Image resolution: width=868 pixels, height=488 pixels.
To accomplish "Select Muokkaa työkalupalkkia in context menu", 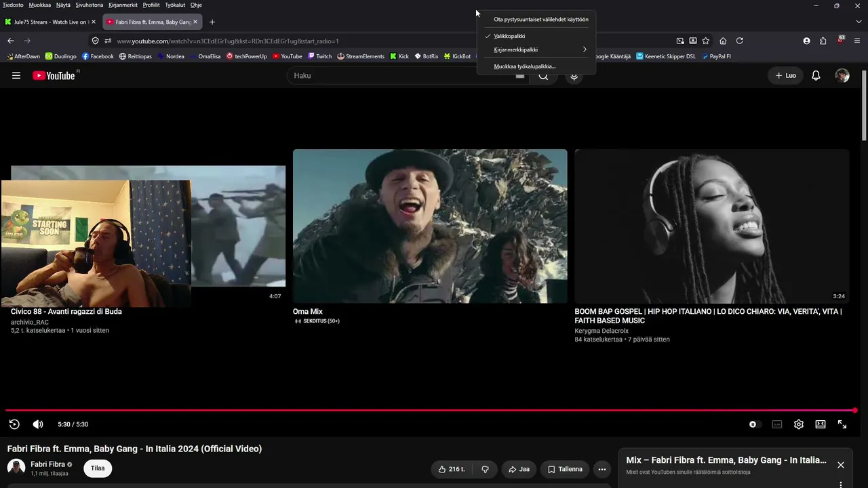I will point(536,66).
